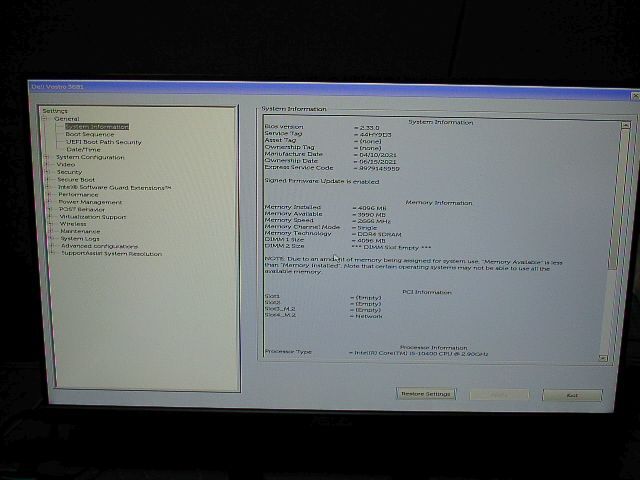Viewport: 640px width, 480px height.
Task: Select the System Logs category
Action: click(x=80, y=239)
